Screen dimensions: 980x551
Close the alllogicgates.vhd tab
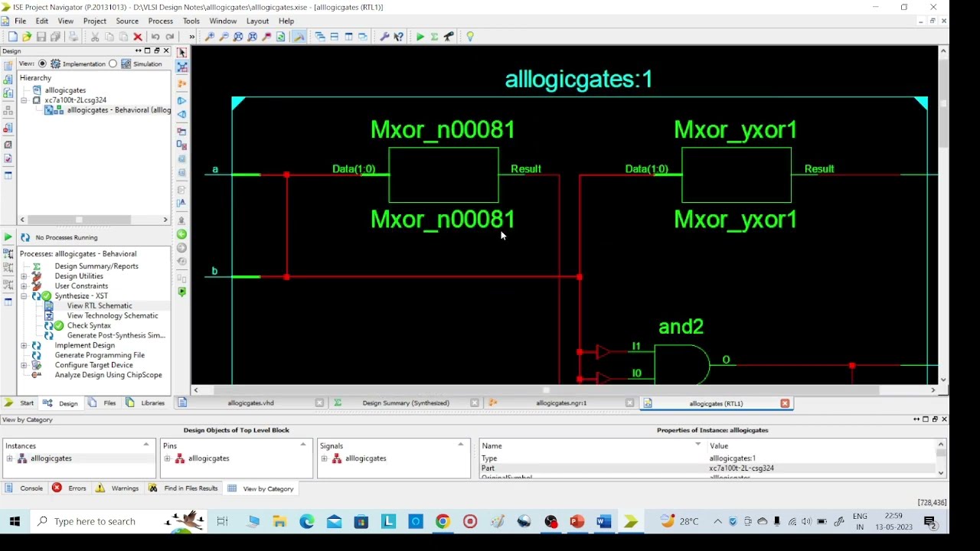coord(319,403)
